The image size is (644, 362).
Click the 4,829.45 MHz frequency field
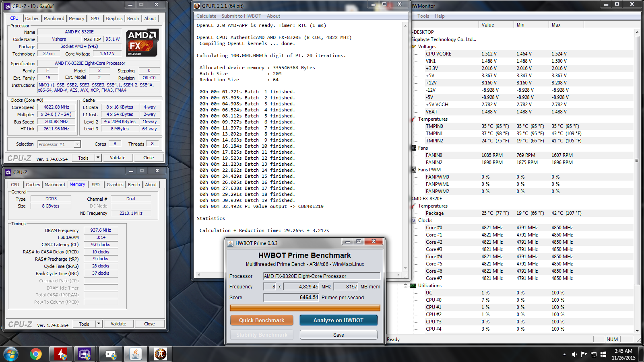coord(301,286)
